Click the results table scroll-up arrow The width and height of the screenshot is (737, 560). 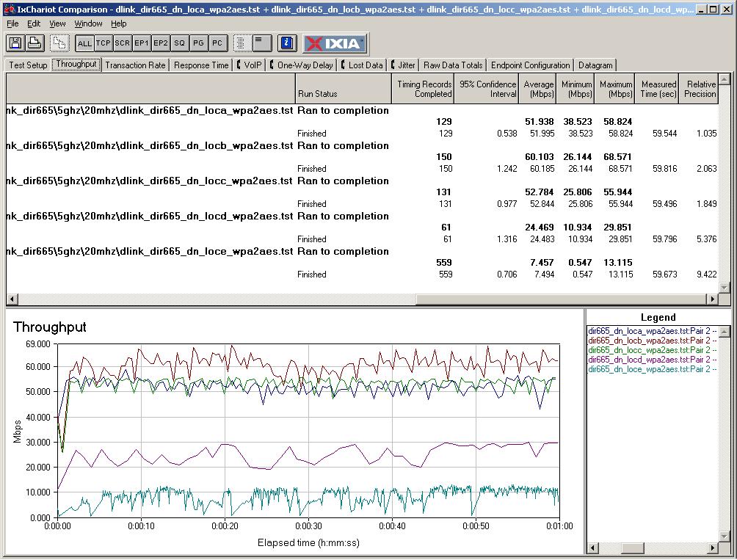pyautogui.click(x=725, y=79)
